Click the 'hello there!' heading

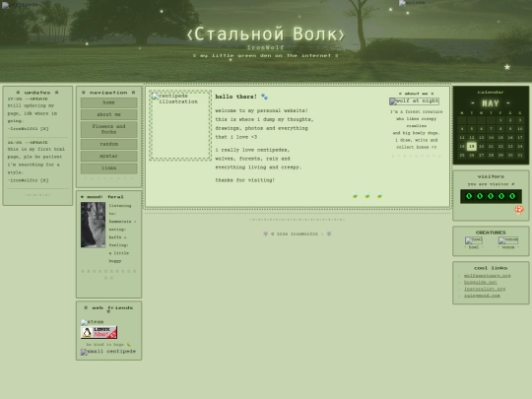(236, 97)
